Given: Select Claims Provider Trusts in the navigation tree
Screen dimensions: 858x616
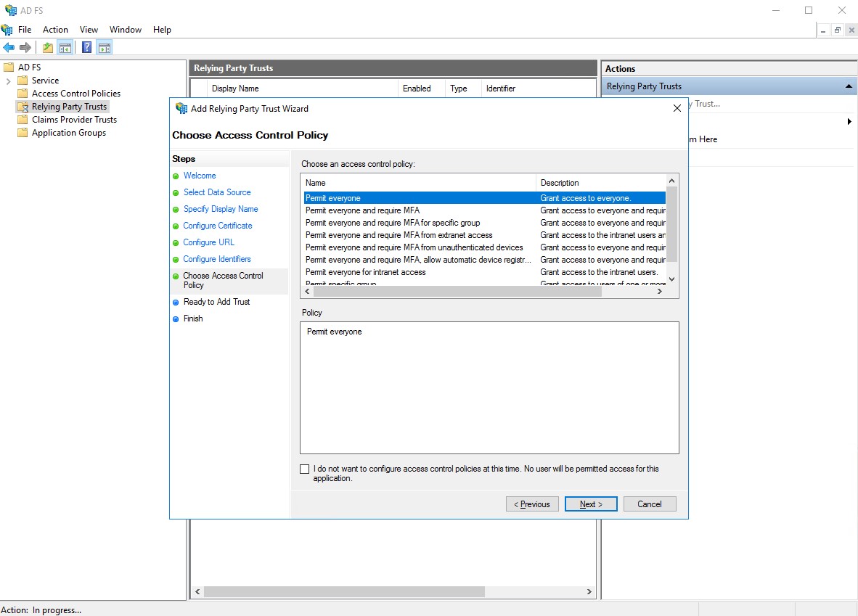Looking at the screenshot, I should click(73, 119).
